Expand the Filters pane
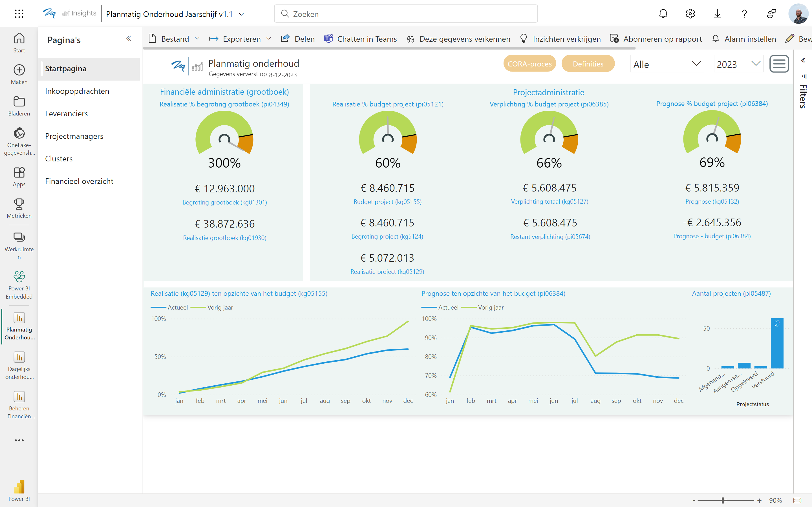 point(803,60)
